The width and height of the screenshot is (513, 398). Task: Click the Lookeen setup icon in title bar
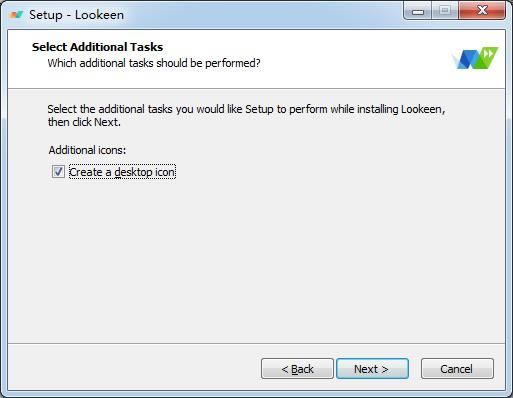[16, 15]
